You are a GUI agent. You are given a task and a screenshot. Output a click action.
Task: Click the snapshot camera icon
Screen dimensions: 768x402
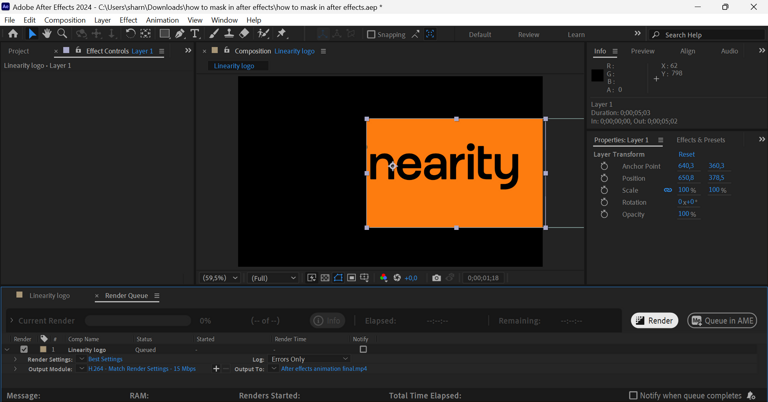(436, 278)
